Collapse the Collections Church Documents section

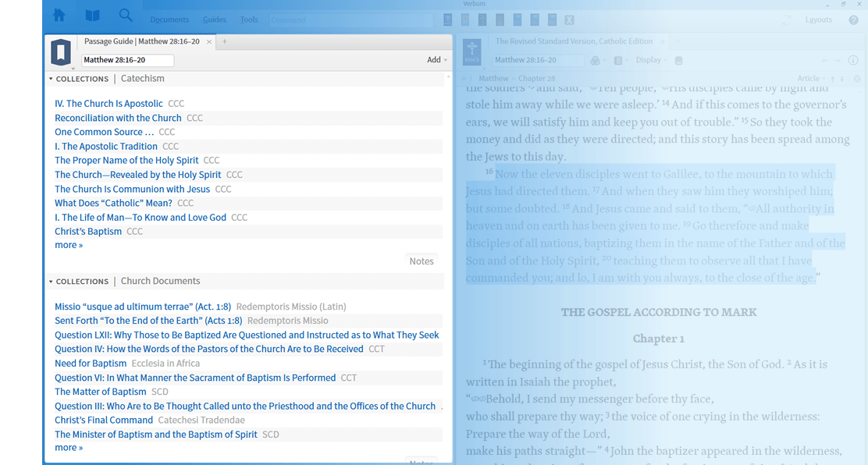tap(51, 281)
